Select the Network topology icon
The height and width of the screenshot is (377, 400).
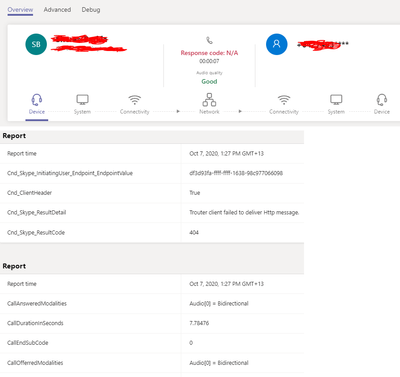pyautogui.click(x=209, y=99)
